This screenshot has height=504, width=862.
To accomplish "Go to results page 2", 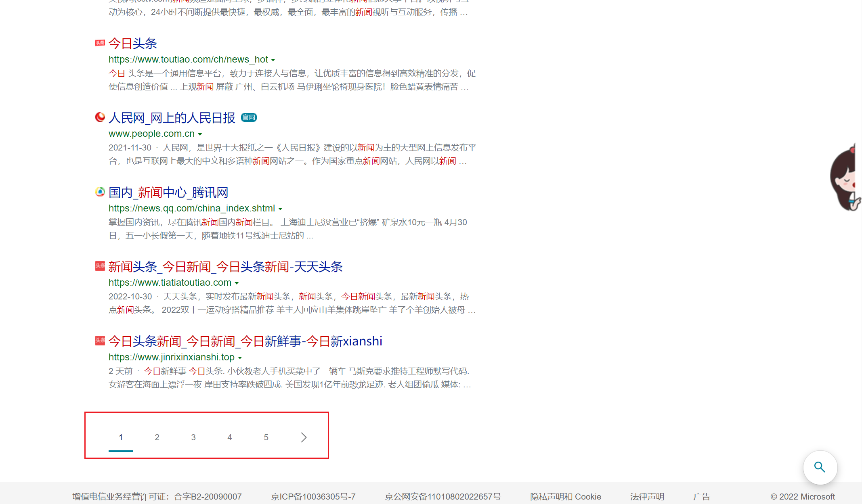I will tap(157, 437).
